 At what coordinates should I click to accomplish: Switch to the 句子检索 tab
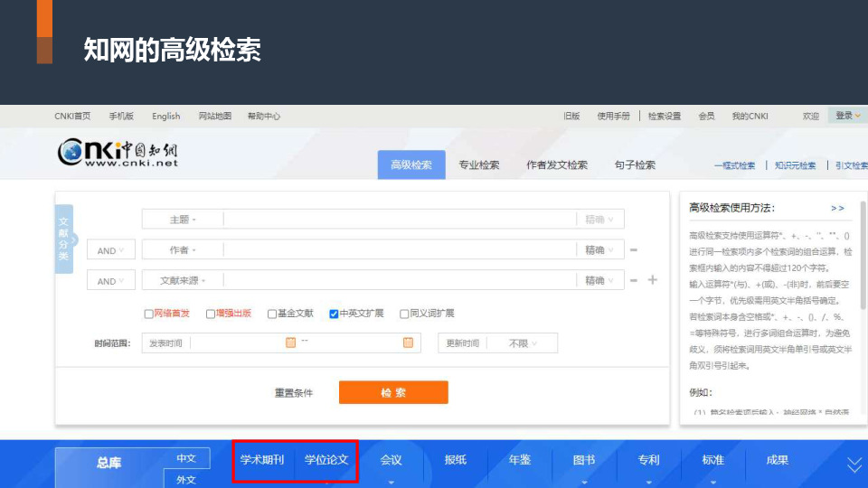point(635,164)
